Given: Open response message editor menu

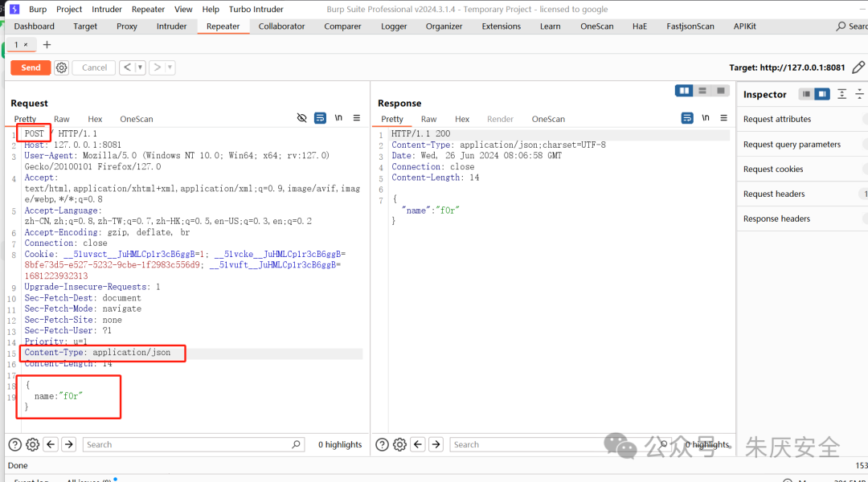Looking at the screenshot, I should click(x=723, y=118).
